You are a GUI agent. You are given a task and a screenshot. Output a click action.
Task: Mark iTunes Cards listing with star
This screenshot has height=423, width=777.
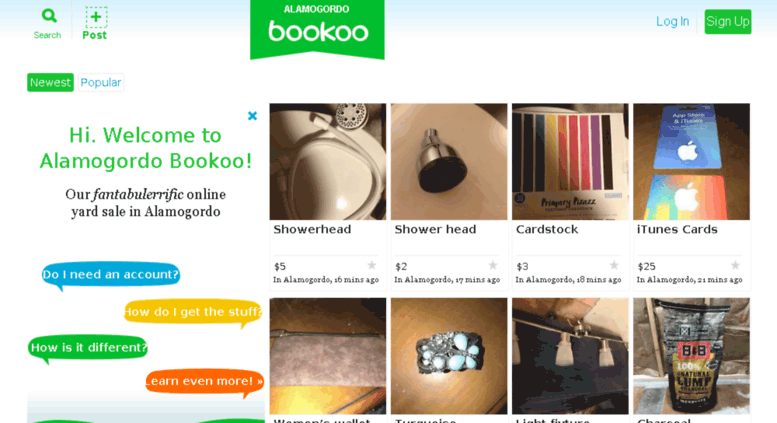tap(735, 265)
